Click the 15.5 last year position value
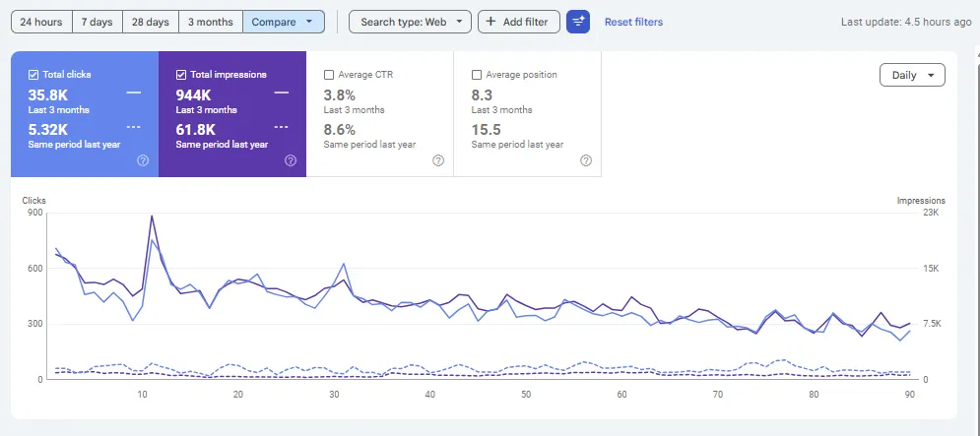The height and width of the screenshot is (436, 980). click(485, 129)
